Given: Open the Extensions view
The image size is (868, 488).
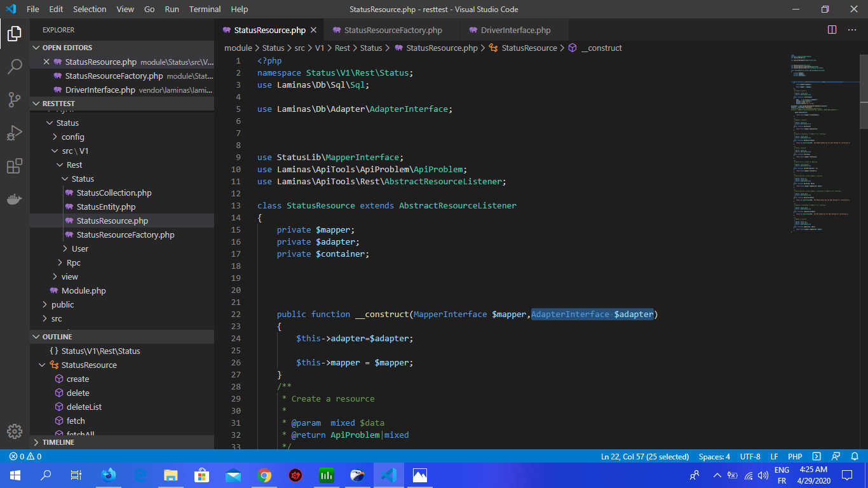Looking at the screenshot, I should [x=15, y=166].
